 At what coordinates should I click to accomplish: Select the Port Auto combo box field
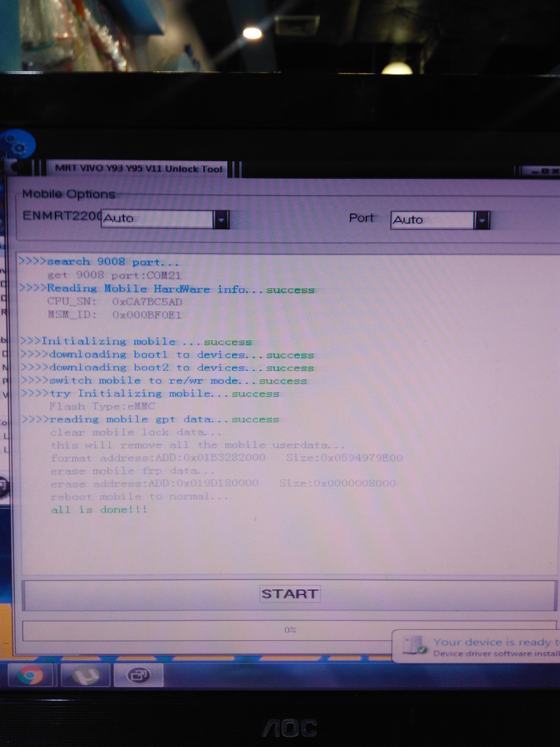pyautogui.click(x=440, y=221)
